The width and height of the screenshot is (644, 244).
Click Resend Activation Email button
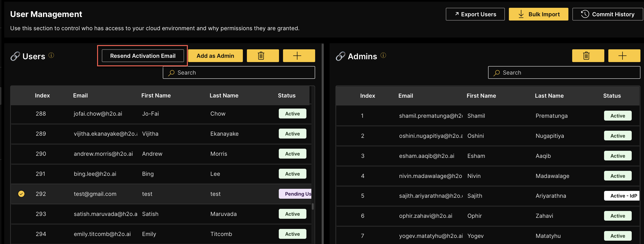143,56
